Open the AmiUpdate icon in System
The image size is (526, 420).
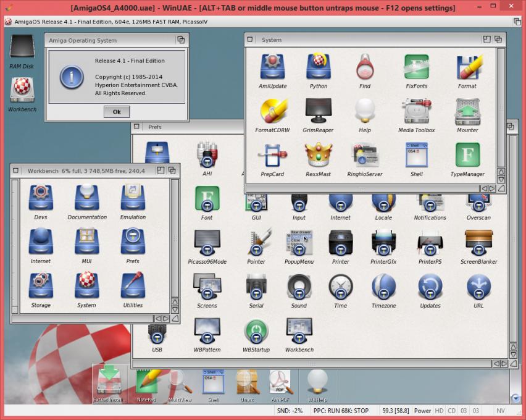[272, 68]
